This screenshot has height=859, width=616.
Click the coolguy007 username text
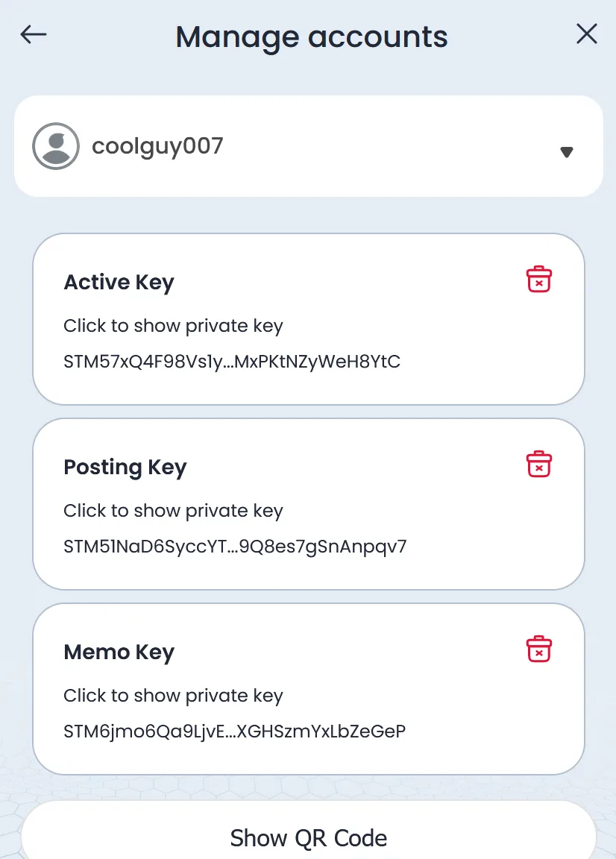(x=158, y=146)
